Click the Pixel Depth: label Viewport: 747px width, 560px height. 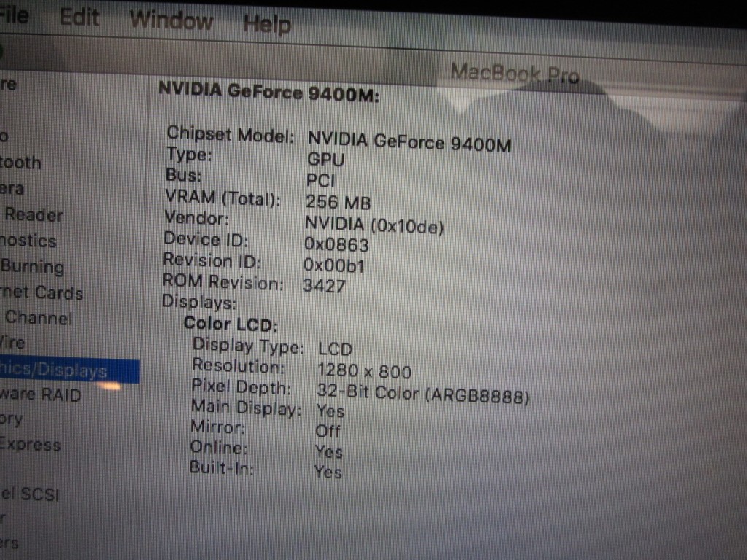(x=241, y=386)
